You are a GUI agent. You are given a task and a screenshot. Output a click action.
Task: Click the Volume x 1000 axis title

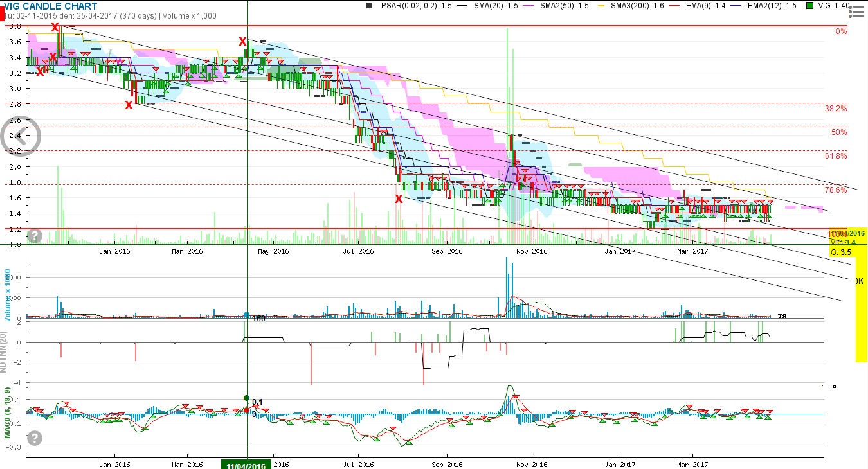click(8, 297)
